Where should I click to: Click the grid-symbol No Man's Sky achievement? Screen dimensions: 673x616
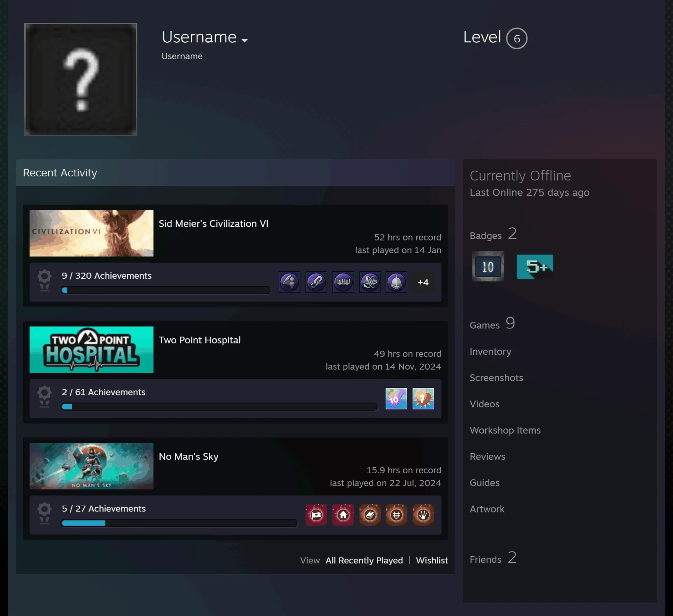click(x=396, y=515)
